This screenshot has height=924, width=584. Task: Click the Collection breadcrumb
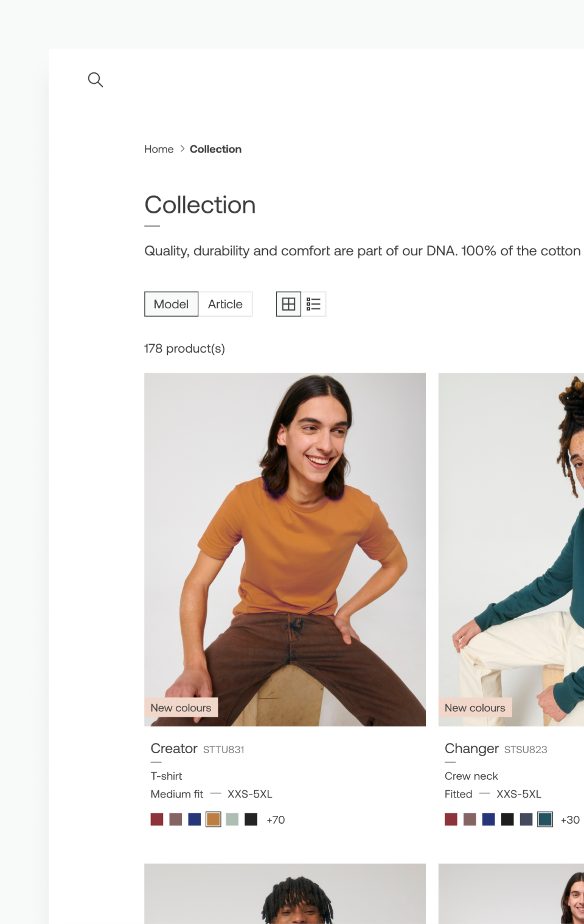tap(215, 149)
